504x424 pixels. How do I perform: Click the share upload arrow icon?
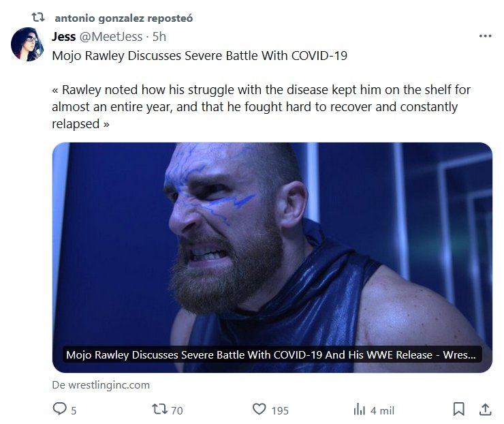coord(485,409)
